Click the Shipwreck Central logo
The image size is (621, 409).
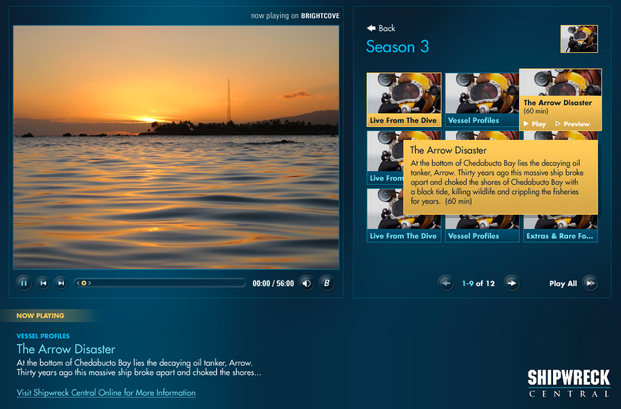pyautogui.click(x=566, y=382)
